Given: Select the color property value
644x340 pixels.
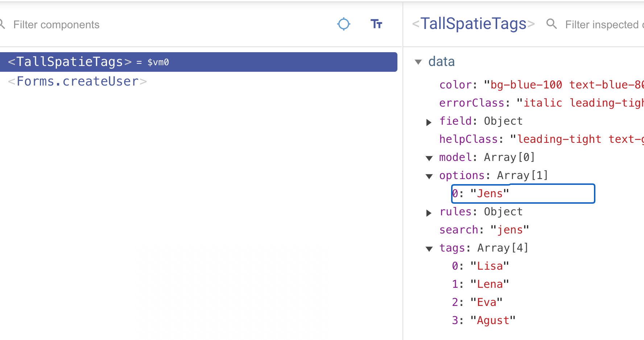Looking at the screenshot, I should coord(564,85).
